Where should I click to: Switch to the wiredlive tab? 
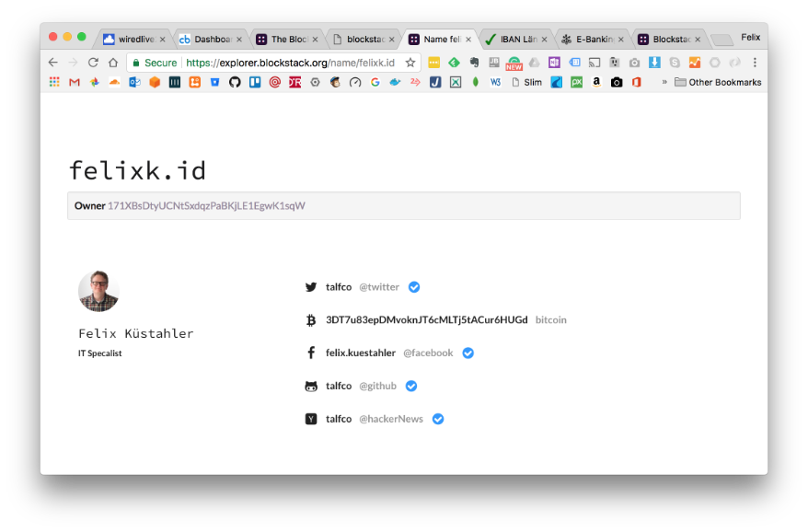click(x=129, y=40)
